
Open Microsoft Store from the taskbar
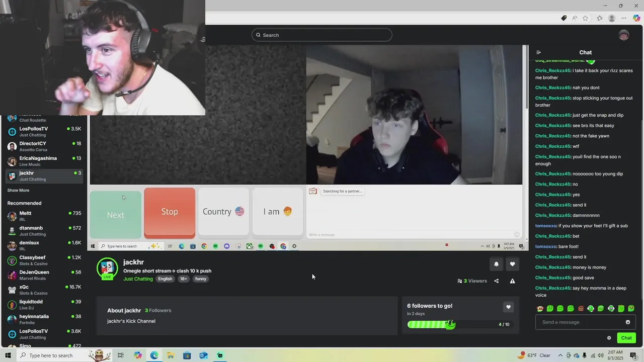tap(187, 355)
